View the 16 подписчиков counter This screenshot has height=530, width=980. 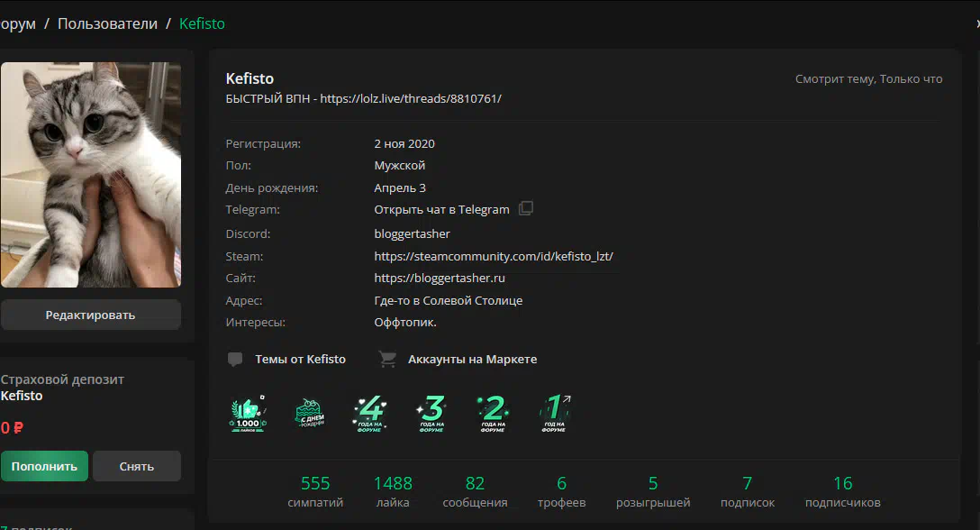coord(843,492)
